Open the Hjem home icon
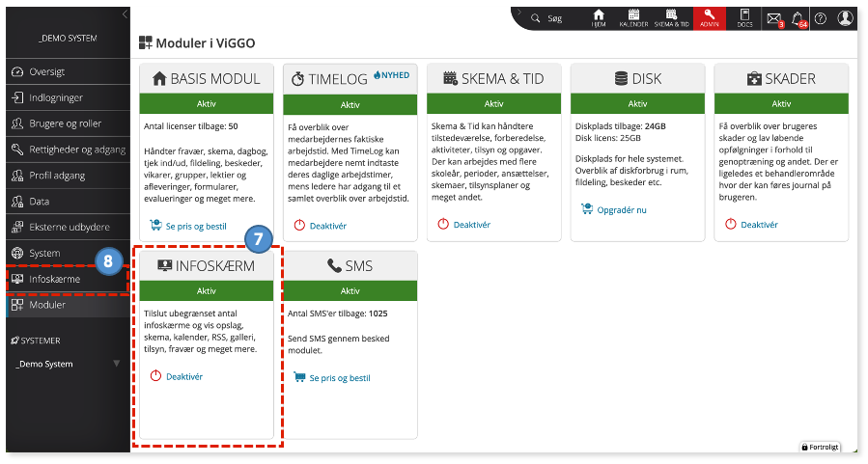The height and width of the screenshot is (464, 868). (599, 18)
